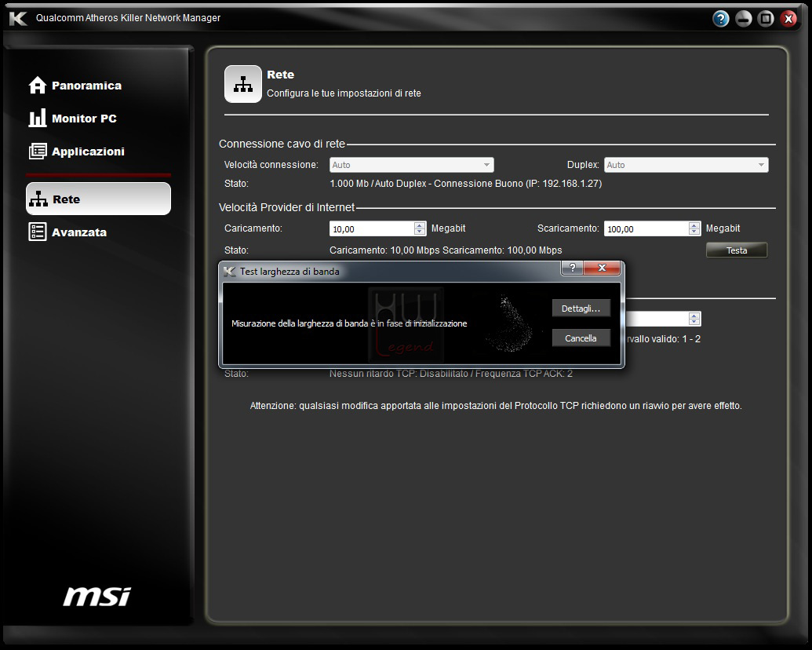
Task: Click the "Connessione cavo di rete" section heading
Action: 282,144
